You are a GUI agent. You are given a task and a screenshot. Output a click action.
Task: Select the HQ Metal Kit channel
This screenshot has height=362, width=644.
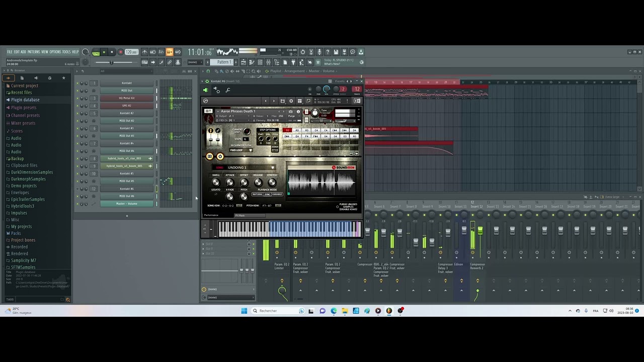127,98
